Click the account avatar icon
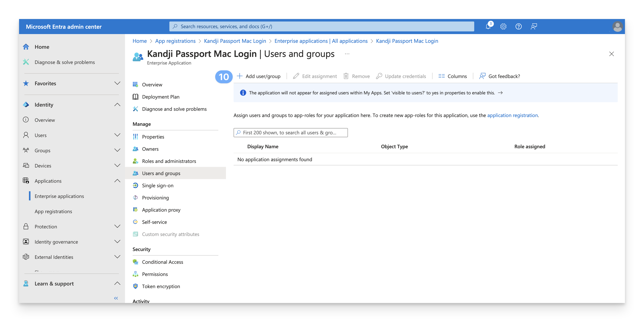The image size is (644, 322). point(617,26)
